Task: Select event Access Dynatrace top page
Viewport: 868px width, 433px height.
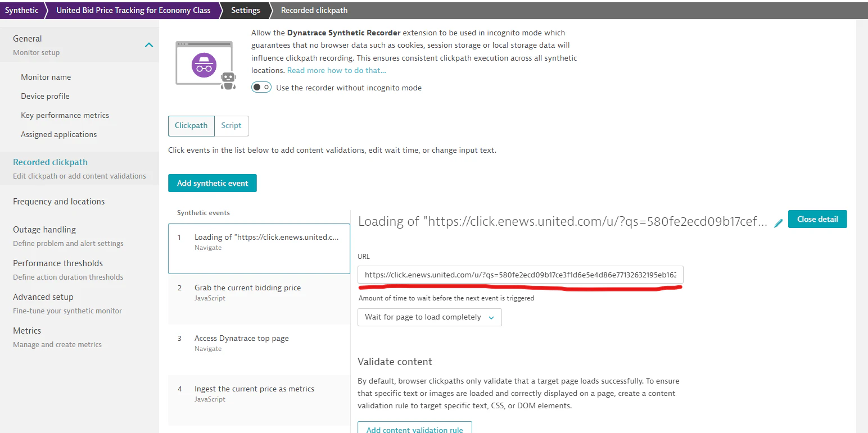Action: point(259,350)
